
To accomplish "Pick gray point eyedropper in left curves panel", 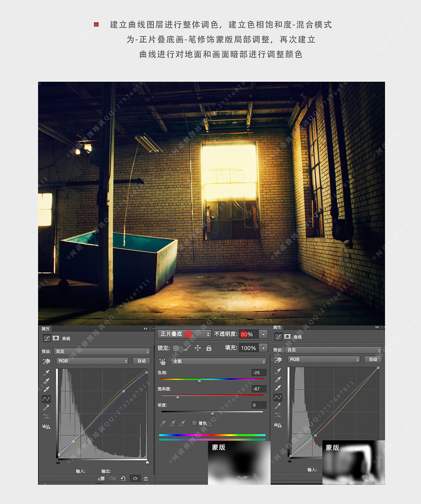I will (47, 381).
